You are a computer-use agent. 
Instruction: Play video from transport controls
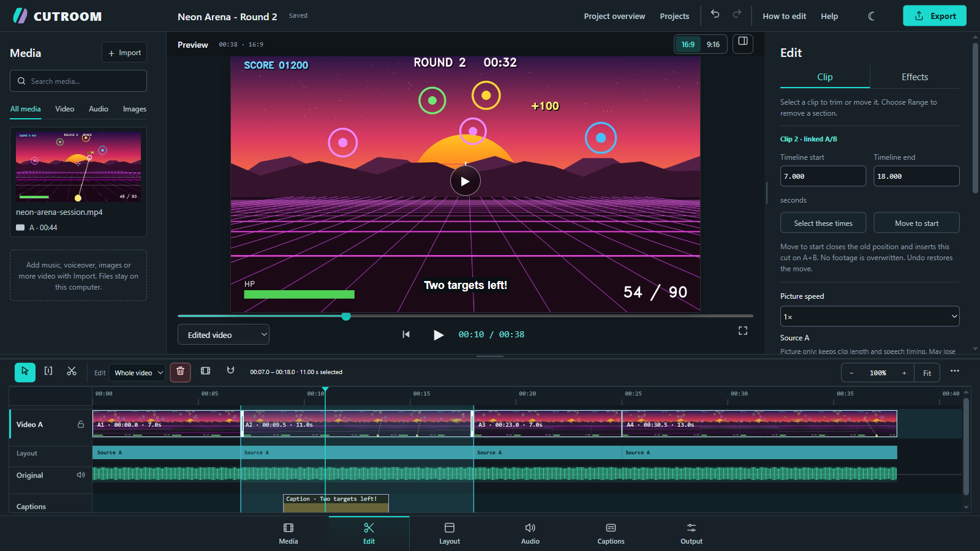tap(438, 335)
